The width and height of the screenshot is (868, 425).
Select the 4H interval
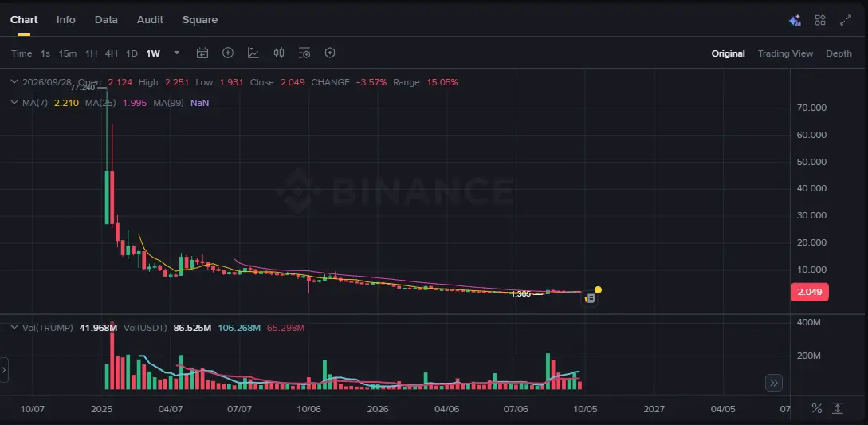point(112,53)
